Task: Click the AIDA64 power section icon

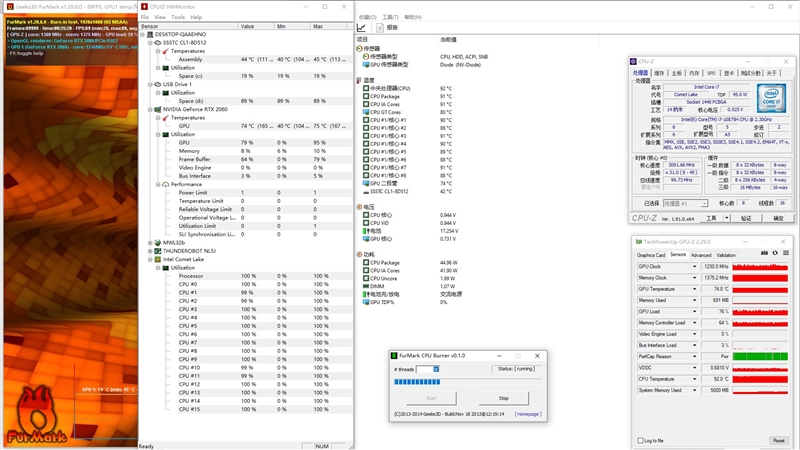Action: (359, 254)
